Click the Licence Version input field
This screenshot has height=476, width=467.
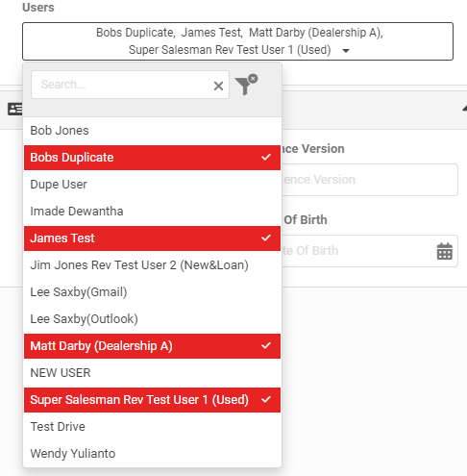tap(370, 180)
